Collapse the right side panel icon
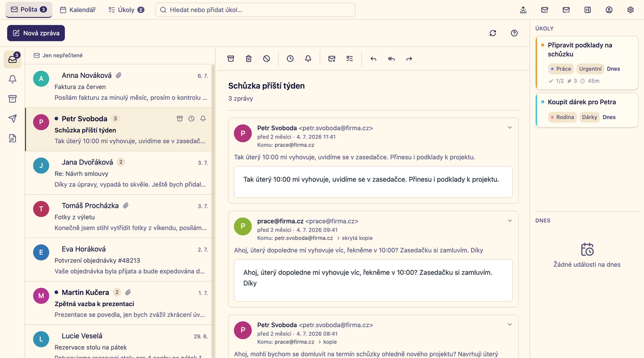Screen dimensions: 644x358 [588, 10]
